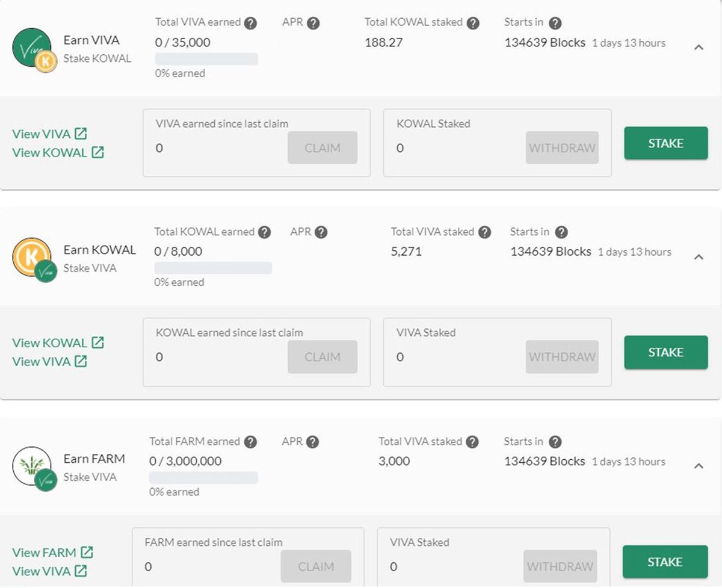This screenshot has width=722, height=588.
Task: Open View VIVA link in Earn VIVA pool
Action: pyautogui.click(x=49, y=134)
